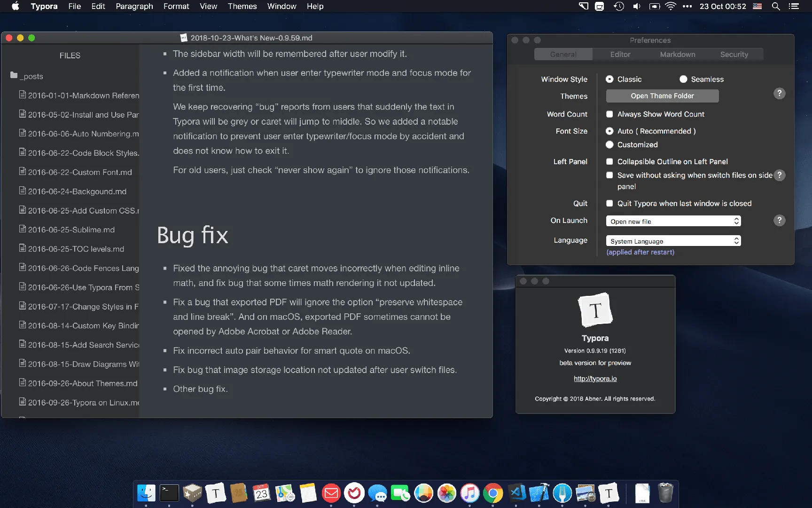Switch to the Markdown preferences tab

click(x=677, y=54)
